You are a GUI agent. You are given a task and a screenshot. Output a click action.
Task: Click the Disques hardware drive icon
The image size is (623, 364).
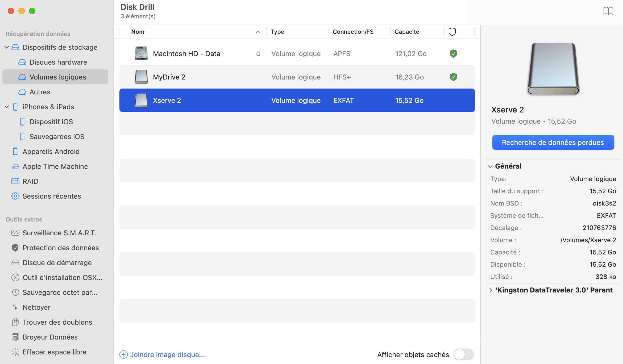22,62
